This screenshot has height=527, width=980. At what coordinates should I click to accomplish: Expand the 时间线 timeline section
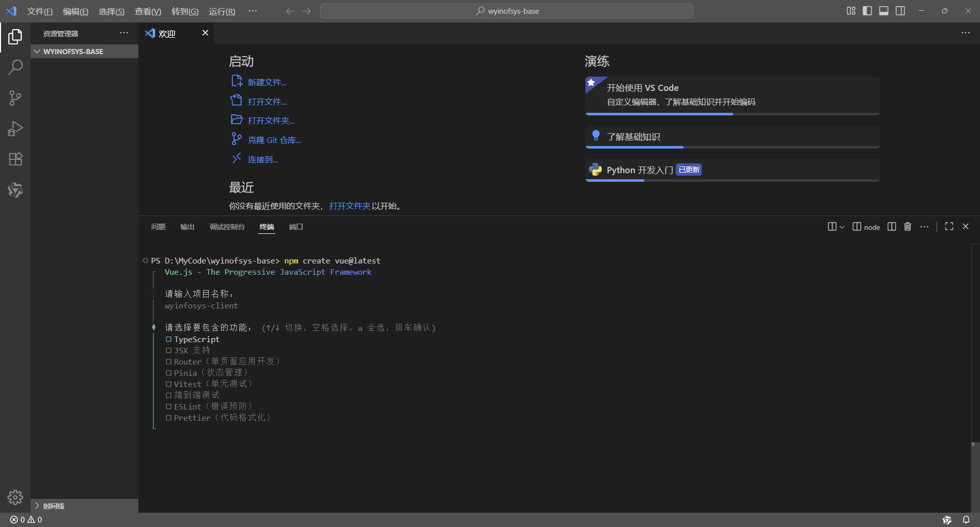pyautogui.click(x=84, y=506)
